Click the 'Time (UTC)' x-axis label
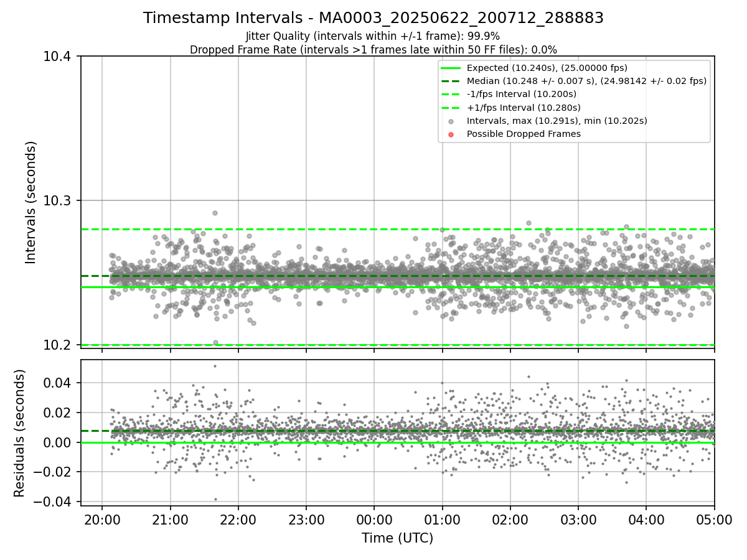Viewport: 747px width, 560px height. (397, 538)
